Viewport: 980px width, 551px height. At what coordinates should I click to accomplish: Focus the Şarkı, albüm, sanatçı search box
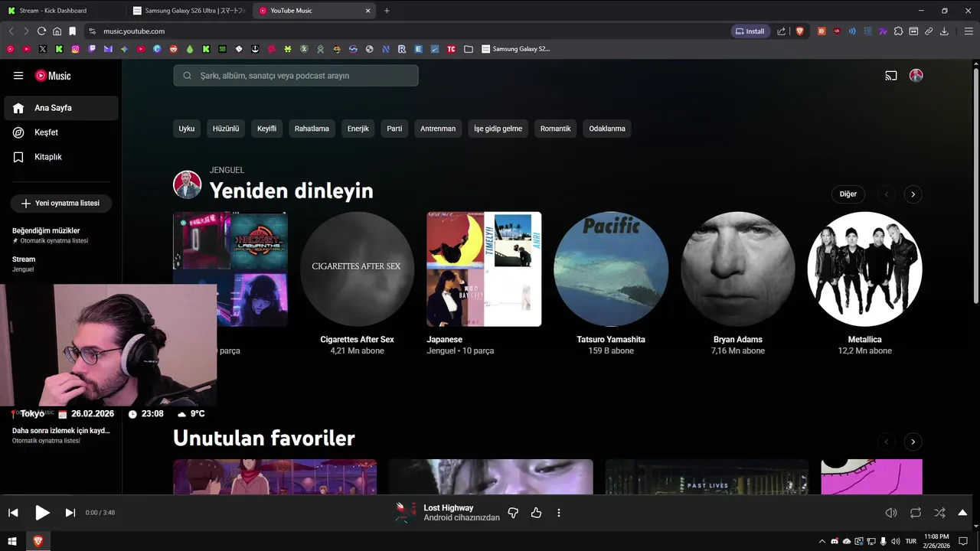point(296,76)
